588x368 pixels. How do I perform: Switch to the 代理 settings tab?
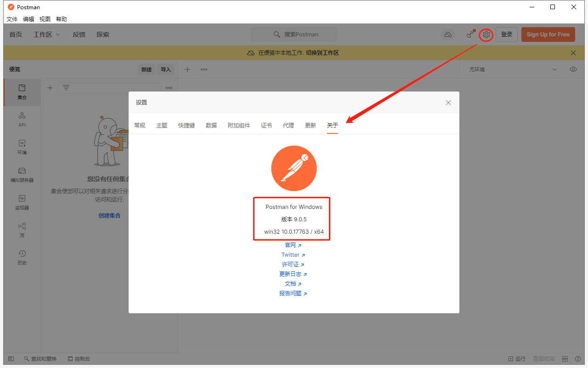(288, 125)
